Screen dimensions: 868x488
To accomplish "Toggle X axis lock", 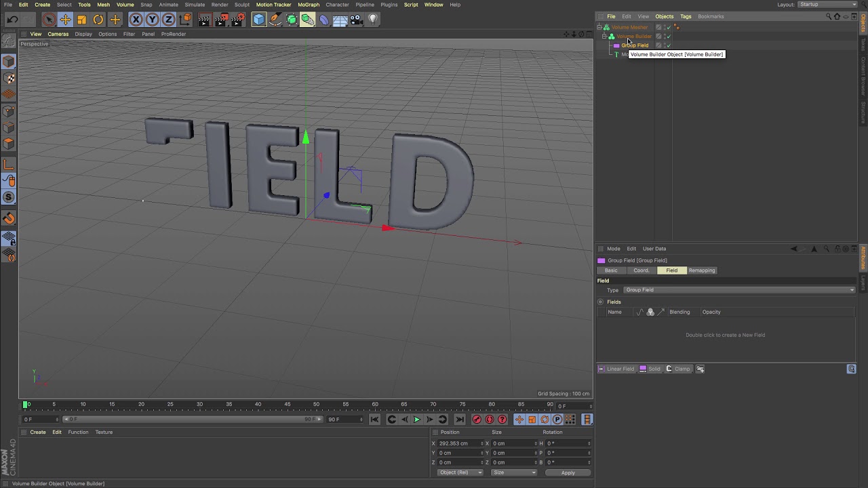I will [136, 20].
